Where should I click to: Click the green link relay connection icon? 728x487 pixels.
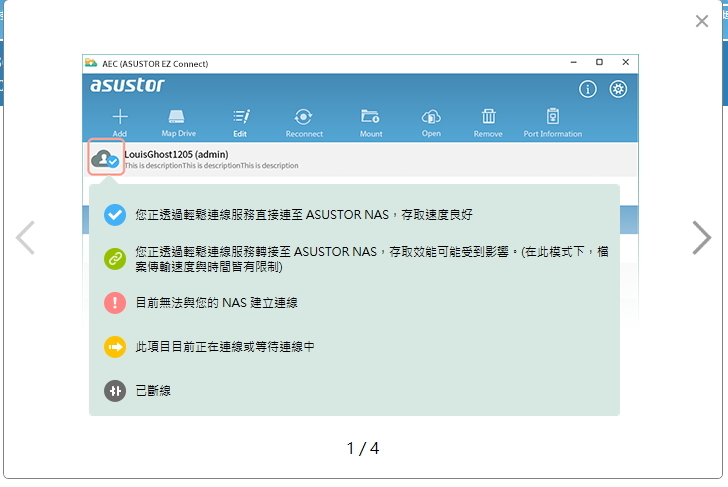click(x=115, y=259)
